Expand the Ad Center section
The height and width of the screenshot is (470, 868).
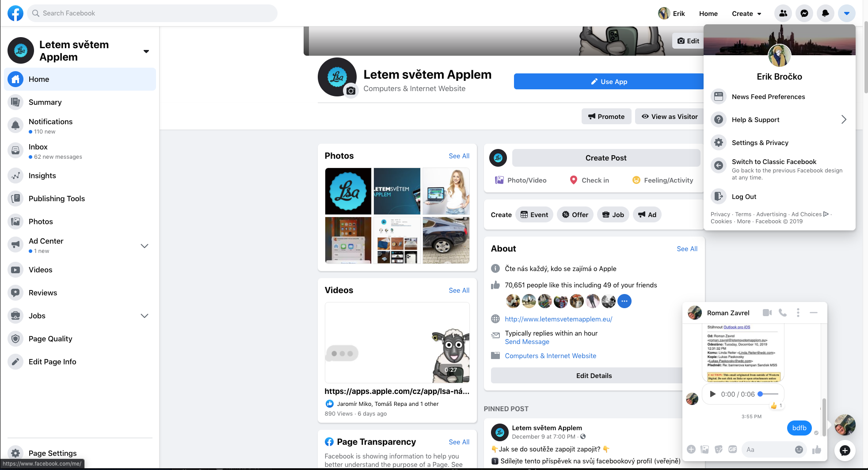tap(144, 246)
